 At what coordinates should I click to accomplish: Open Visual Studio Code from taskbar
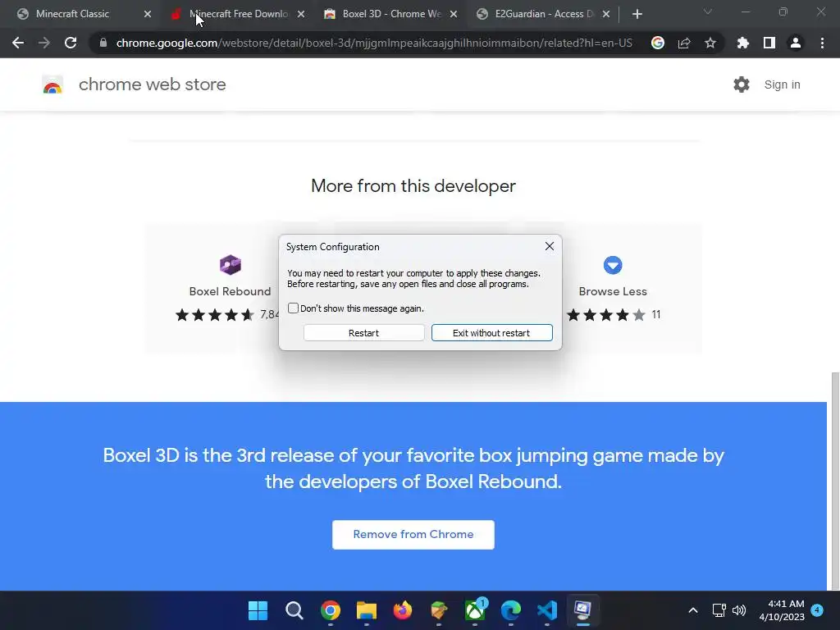coord(547,610)
